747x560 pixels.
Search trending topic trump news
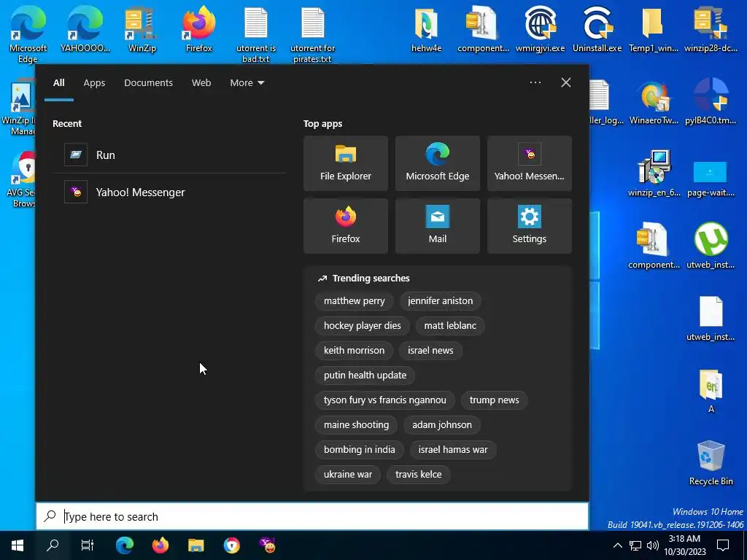[x=494, y=400]
